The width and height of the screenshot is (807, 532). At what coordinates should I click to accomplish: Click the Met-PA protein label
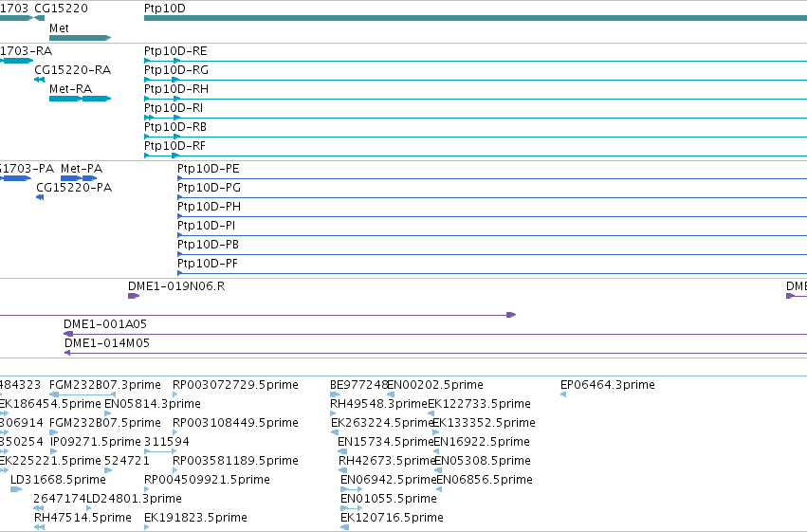click(x=82, y=169)
